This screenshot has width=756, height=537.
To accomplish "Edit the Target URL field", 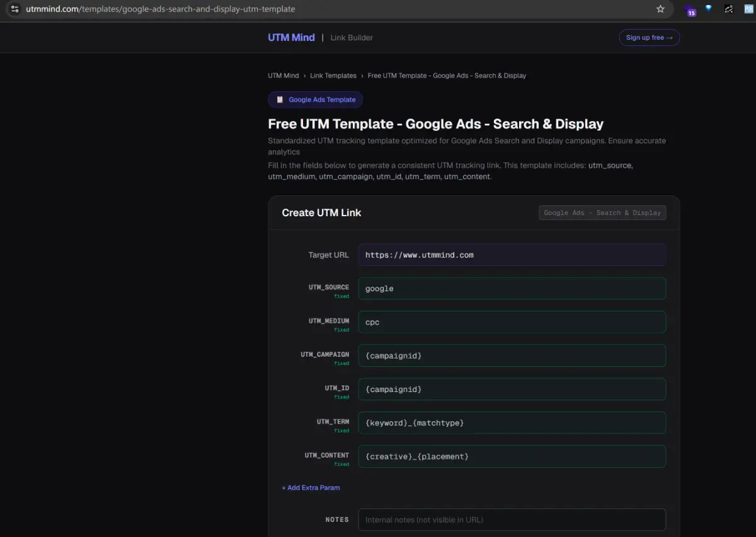I will [x=512, y=255].
